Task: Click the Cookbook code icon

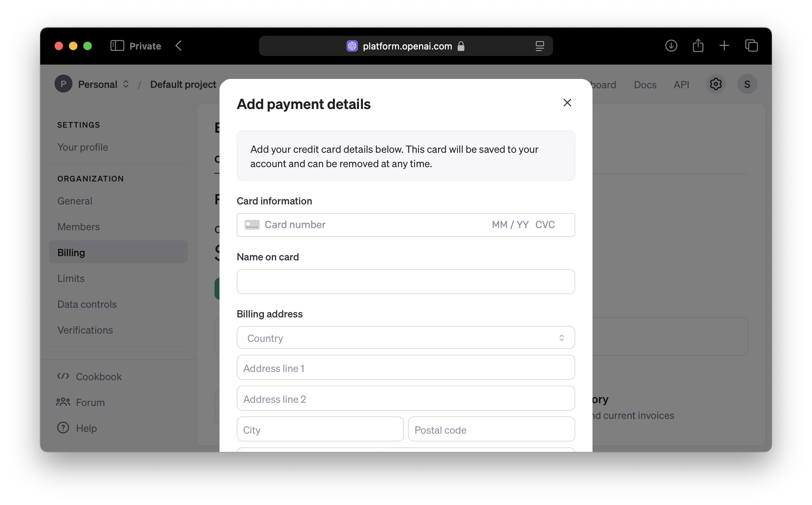Action: [63, 376]
